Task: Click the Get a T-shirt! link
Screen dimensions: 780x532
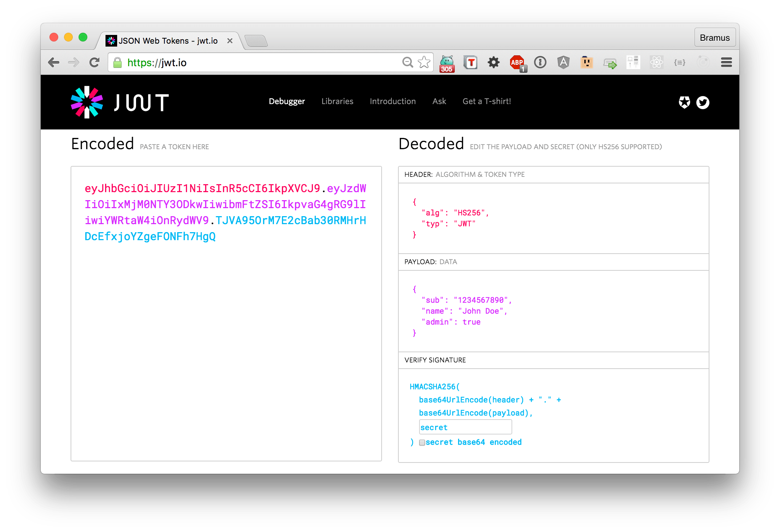Action: [486, 102]
